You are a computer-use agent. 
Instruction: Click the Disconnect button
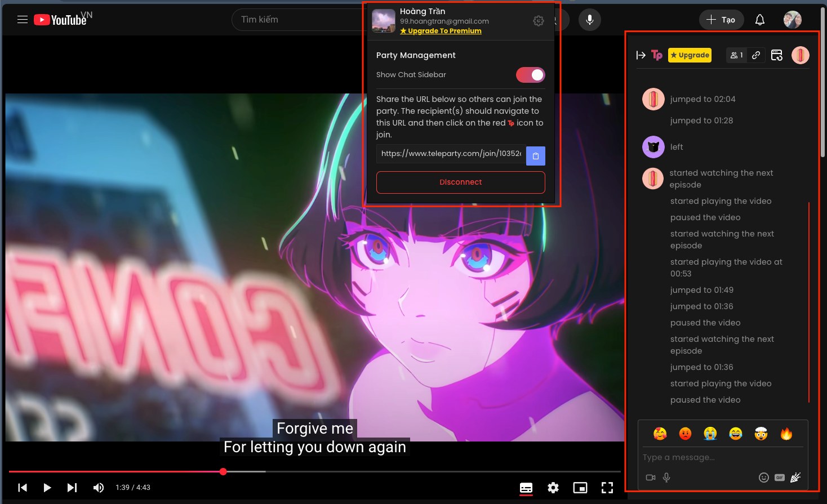[461, 182]
